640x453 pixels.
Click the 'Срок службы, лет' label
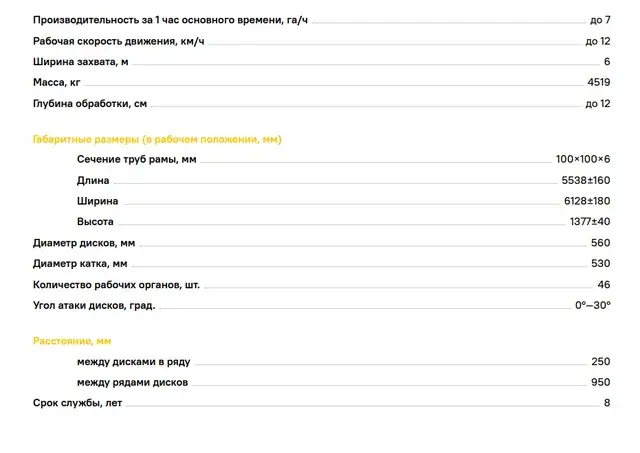[77, 403]
